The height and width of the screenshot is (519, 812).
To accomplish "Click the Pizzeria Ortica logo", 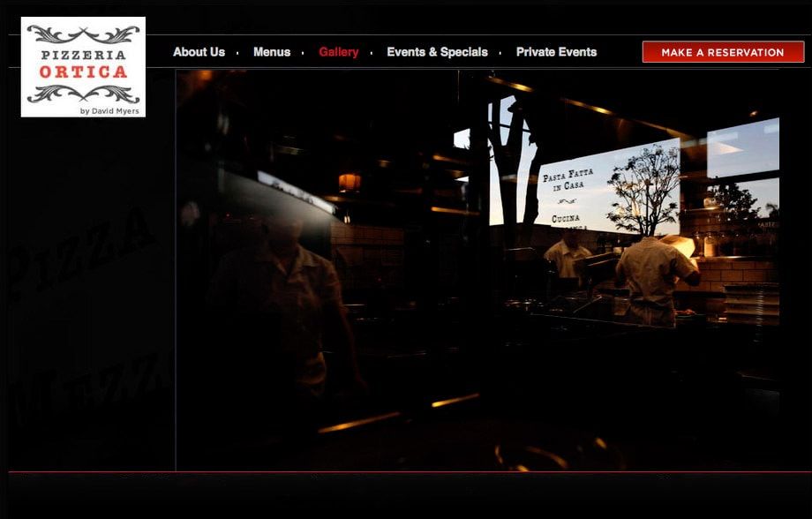I will 83,67.
